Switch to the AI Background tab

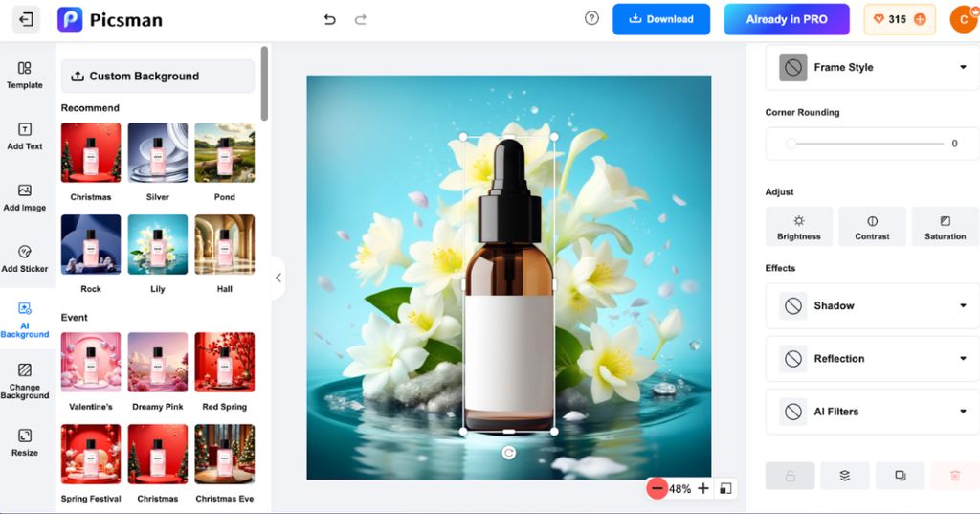(24, 320)
